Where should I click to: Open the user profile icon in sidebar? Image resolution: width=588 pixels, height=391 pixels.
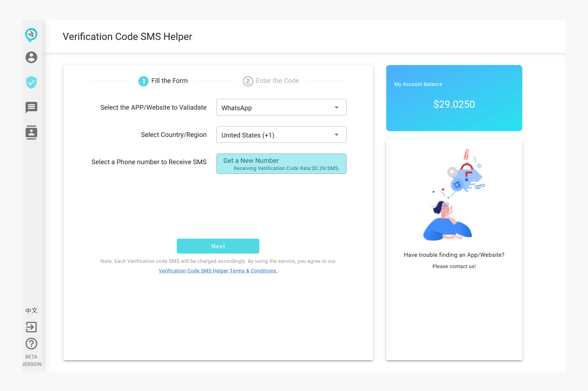[31, 57]
